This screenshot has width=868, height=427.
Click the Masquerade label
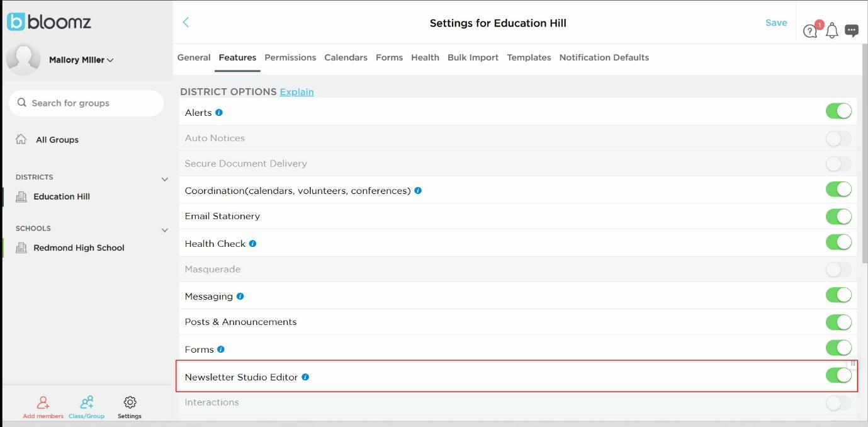coord(213,269)
